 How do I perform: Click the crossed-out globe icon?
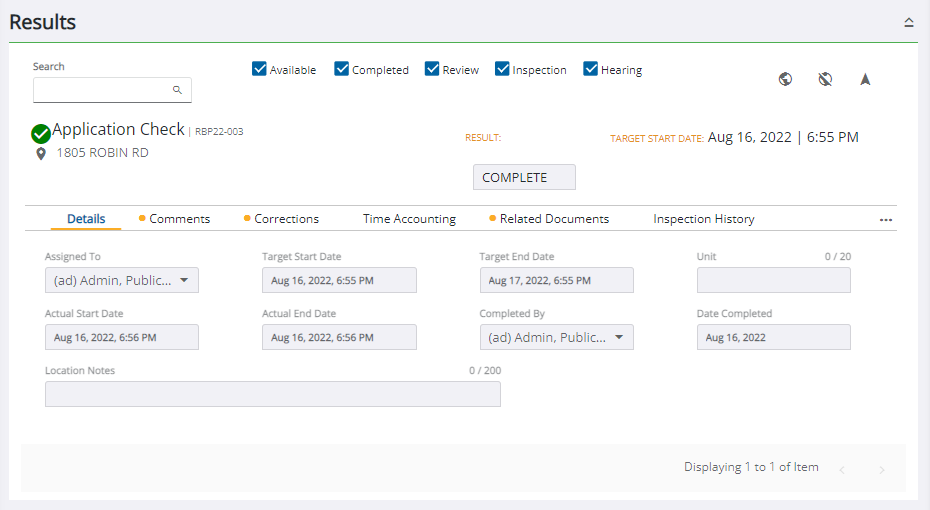[x=825, y=80]
